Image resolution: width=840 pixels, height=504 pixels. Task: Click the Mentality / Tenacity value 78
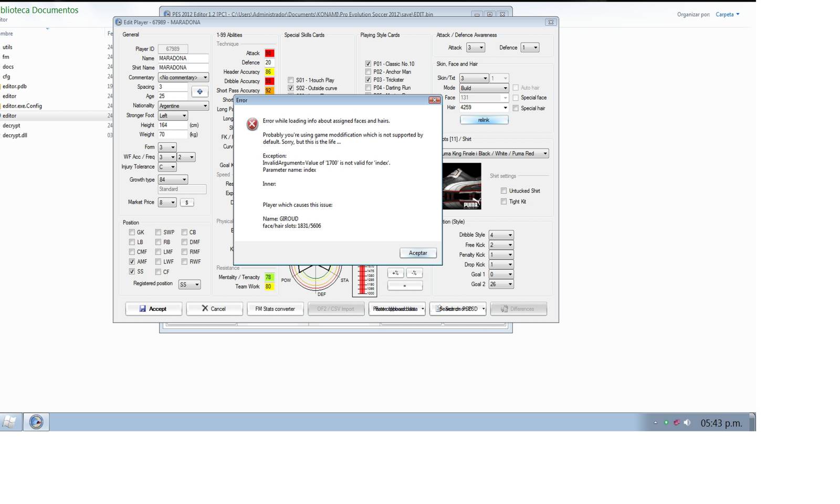[269, 277]
